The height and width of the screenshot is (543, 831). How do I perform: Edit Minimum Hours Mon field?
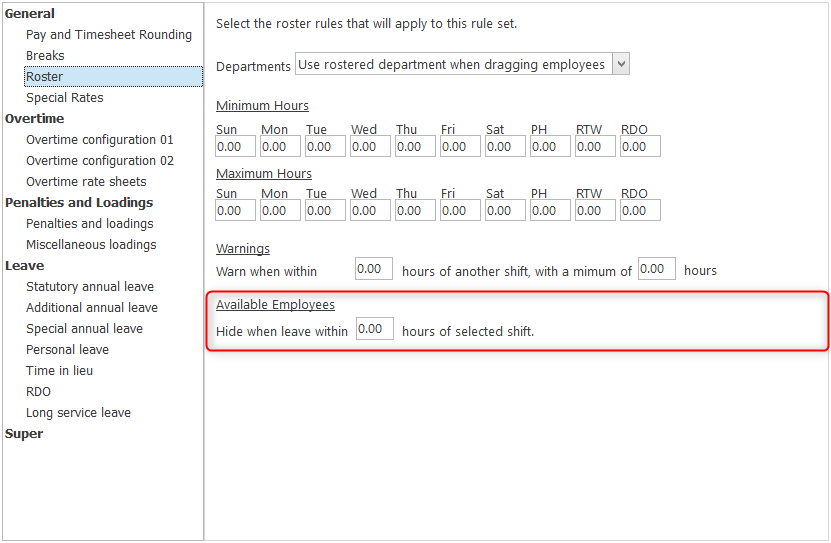pos(280,146)
